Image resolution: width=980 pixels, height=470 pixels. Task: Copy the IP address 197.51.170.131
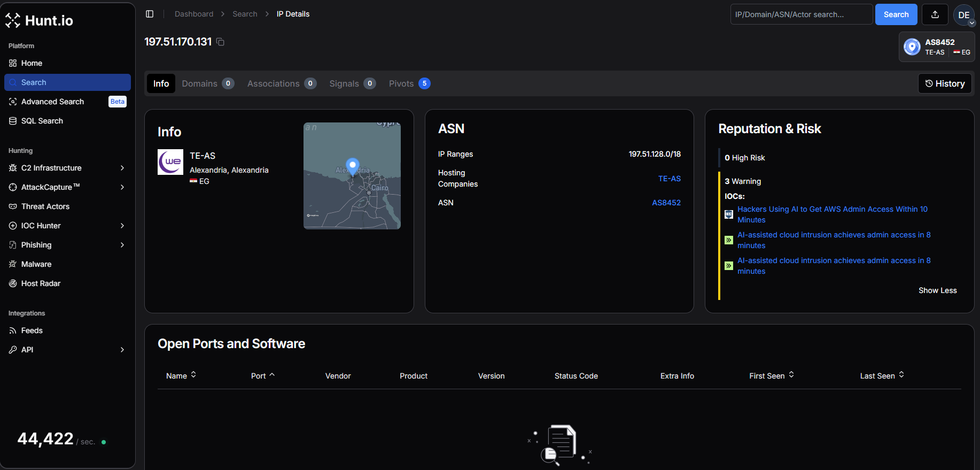pos(220,42)
